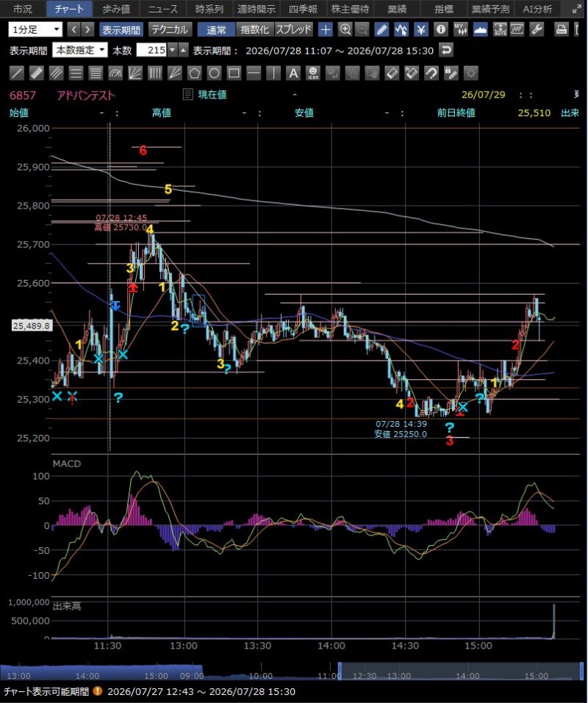Toggle the magnet snap button

(431, 73)
